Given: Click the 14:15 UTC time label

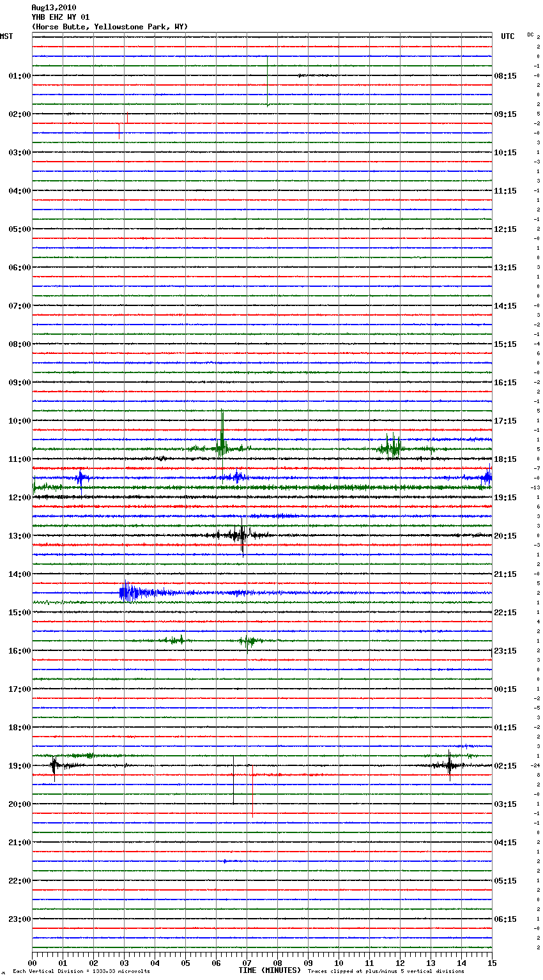Looking at the screenshot, I should click(x=505, y=306).
